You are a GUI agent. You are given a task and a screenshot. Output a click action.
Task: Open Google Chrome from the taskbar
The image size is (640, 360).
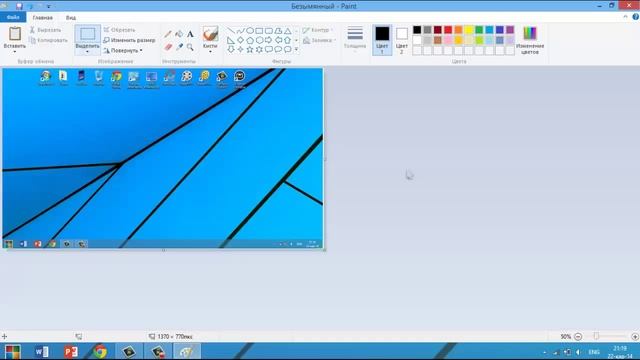coord(100,351)
